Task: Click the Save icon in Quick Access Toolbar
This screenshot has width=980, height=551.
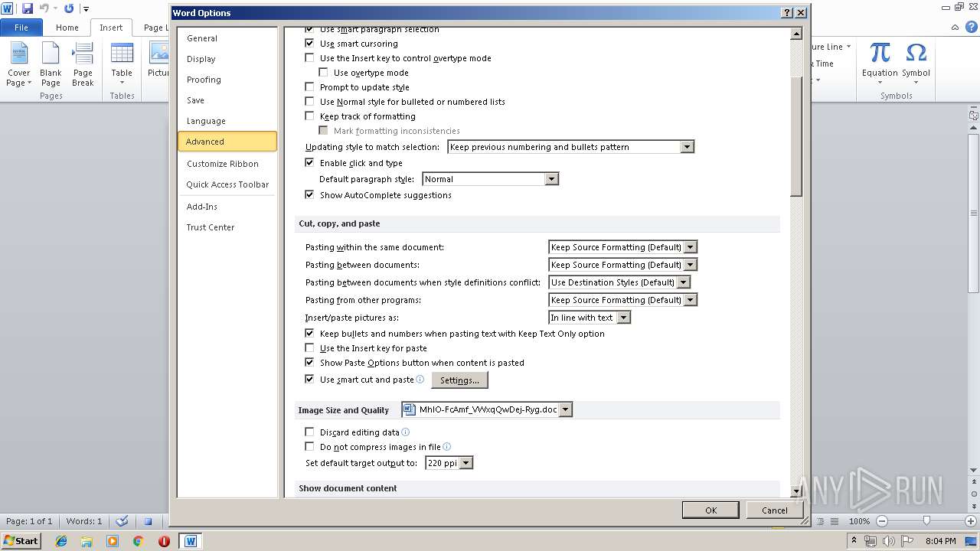Action: coord(28,8)
